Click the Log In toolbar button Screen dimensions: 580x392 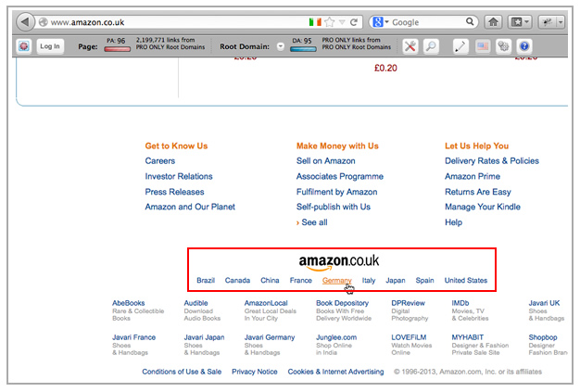point(49,45)
